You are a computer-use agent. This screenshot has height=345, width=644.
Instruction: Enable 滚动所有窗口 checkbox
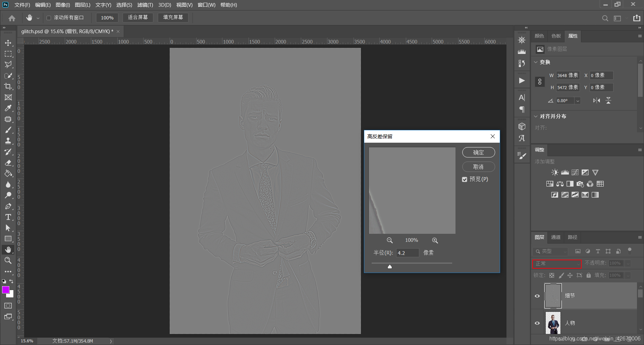point(49,18)
